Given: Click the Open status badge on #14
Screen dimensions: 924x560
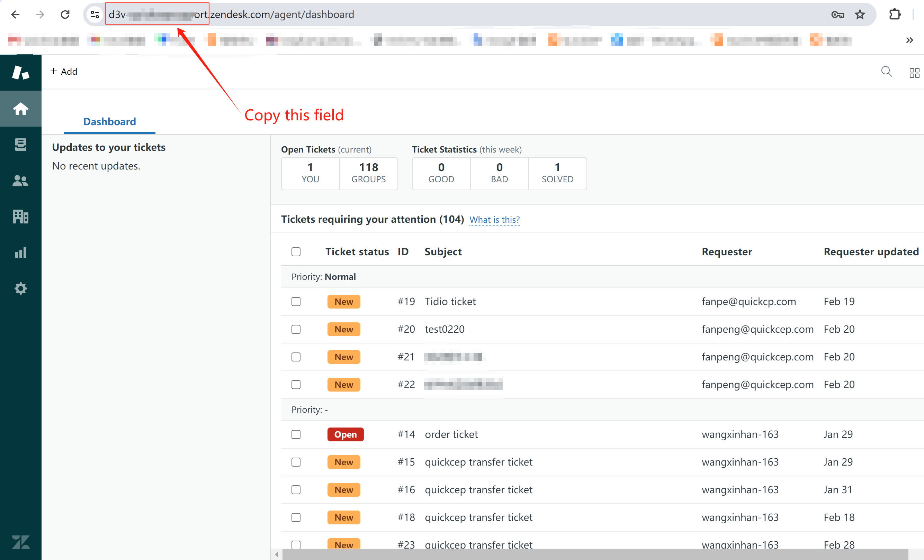Looking at the screenshot, I should click(346, 434).
